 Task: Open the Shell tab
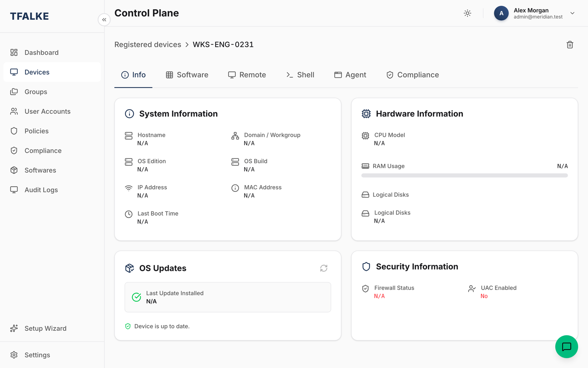click(x=300, y=75)
